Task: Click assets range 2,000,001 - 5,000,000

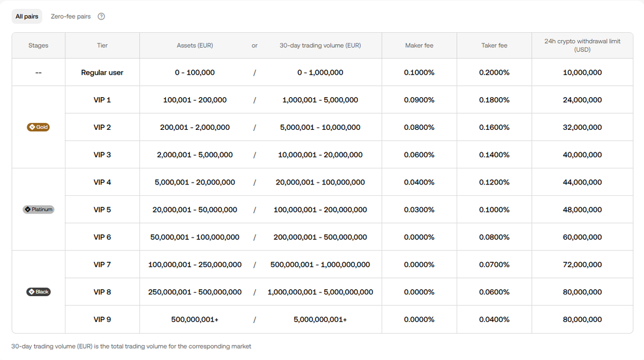Action: pyautogui.click(x=195, y=155)
